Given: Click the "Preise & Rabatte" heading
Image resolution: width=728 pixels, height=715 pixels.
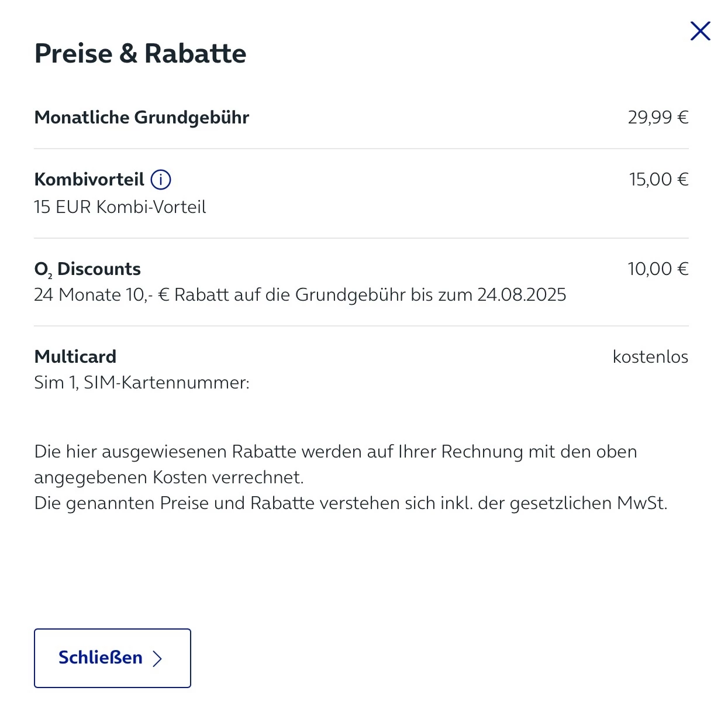Looking at the screenshot, I should click(x=140, y=54).
